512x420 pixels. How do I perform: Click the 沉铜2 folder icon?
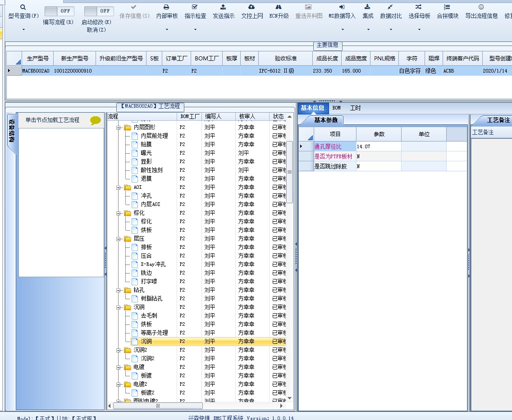coord(128,350)
